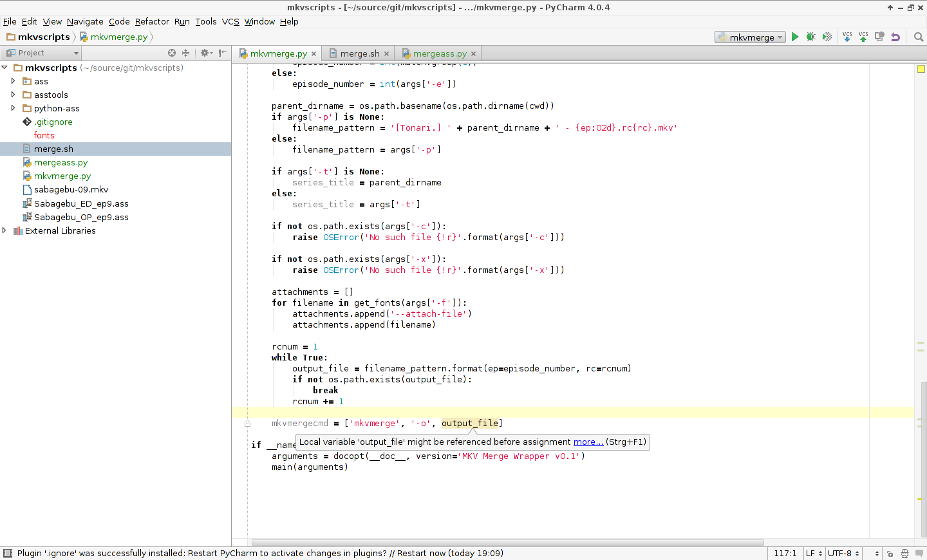
Task: Start debugging with the bug icon
Action: (811, 37)
